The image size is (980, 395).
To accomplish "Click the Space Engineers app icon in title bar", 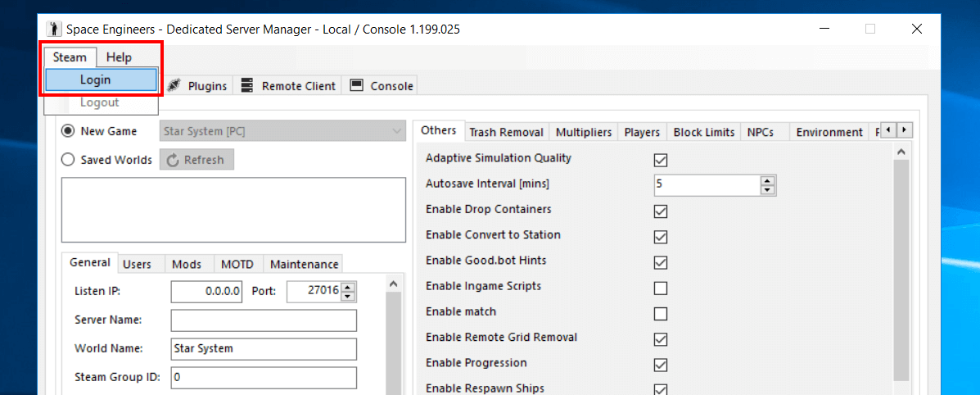I will click(54, 29).
